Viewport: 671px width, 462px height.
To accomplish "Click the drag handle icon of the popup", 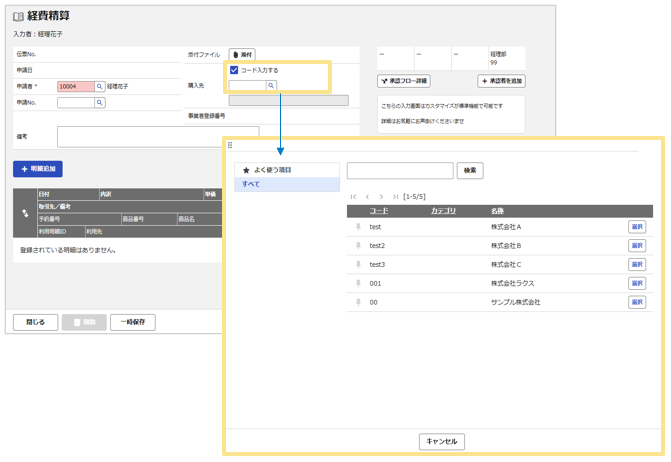I will tap(230, 145).
